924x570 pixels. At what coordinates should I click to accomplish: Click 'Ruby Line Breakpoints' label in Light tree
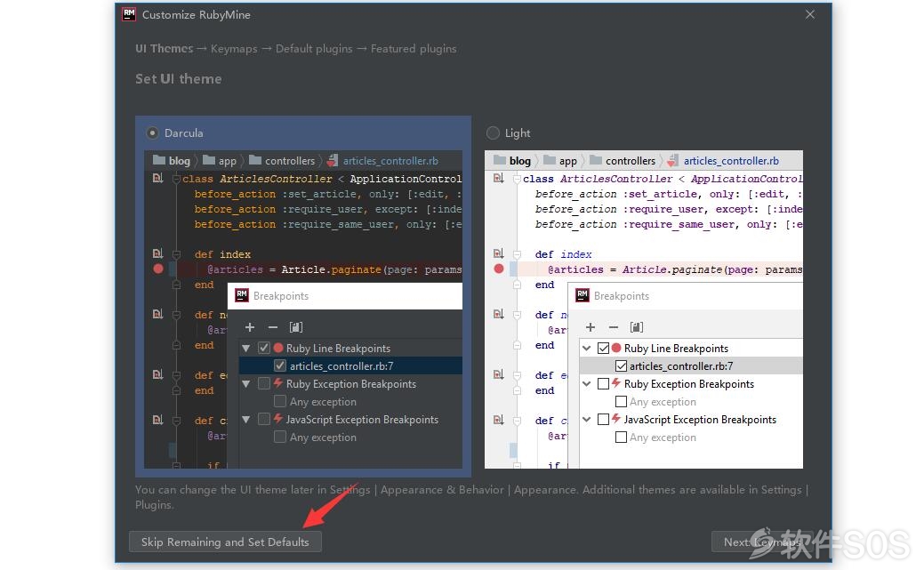676,349
